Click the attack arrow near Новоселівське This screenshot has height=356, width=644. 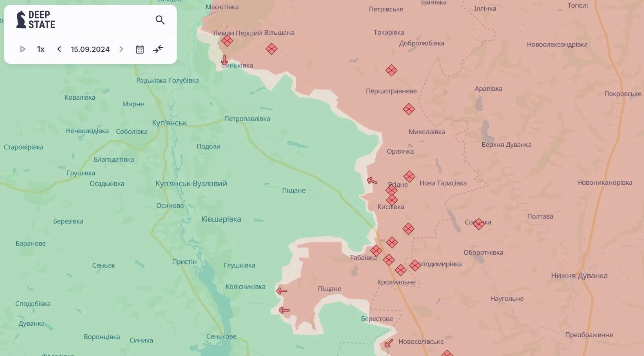pyautogui.click(x=389, y=343)
